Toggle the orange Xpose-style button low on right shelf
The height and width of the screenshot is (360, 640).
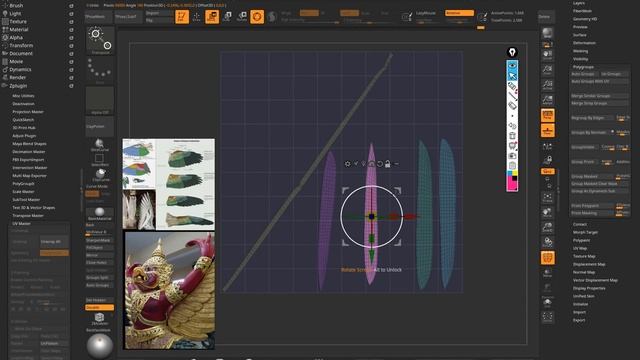pos(548,258)
